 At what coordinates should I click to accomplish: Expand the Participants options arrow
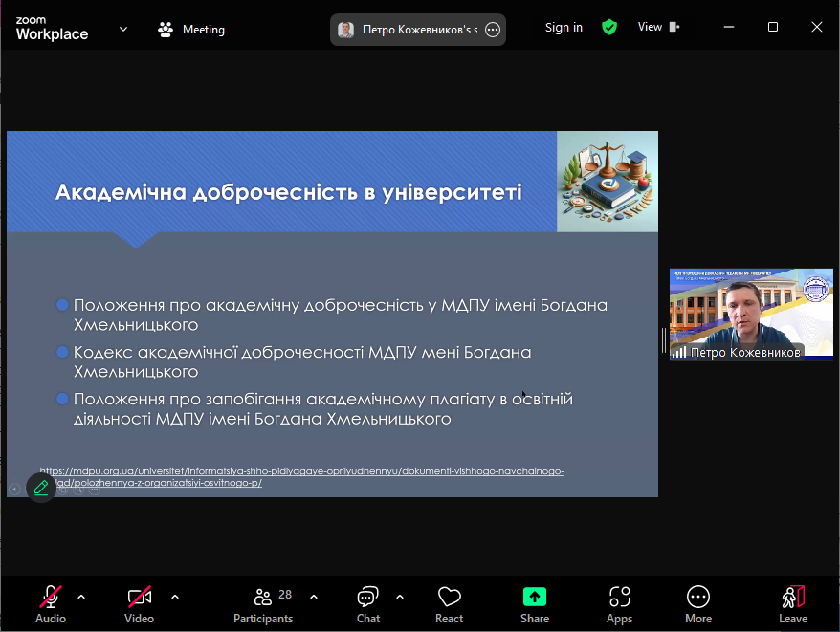[314, 597]
